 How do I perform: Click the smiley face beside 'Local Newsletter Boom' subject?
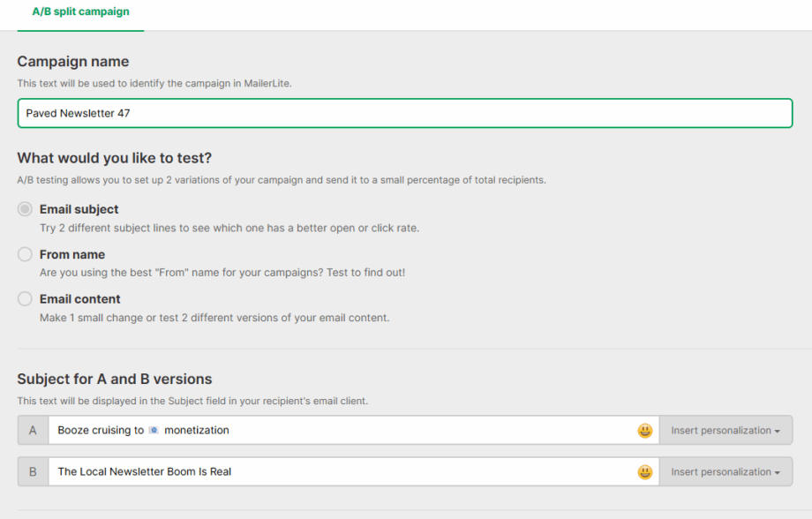click(x=644, y=471)
